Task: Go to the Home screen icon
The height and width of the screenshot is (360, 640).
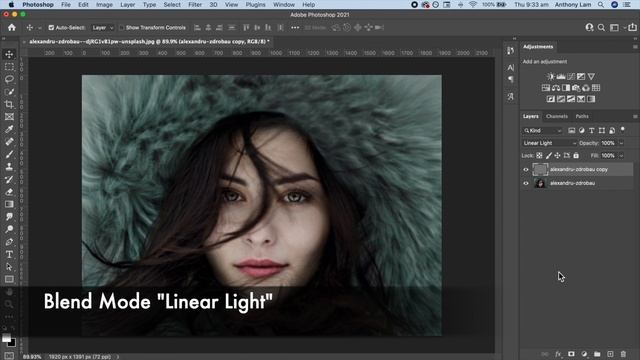Action: click(x=12, y=27)
